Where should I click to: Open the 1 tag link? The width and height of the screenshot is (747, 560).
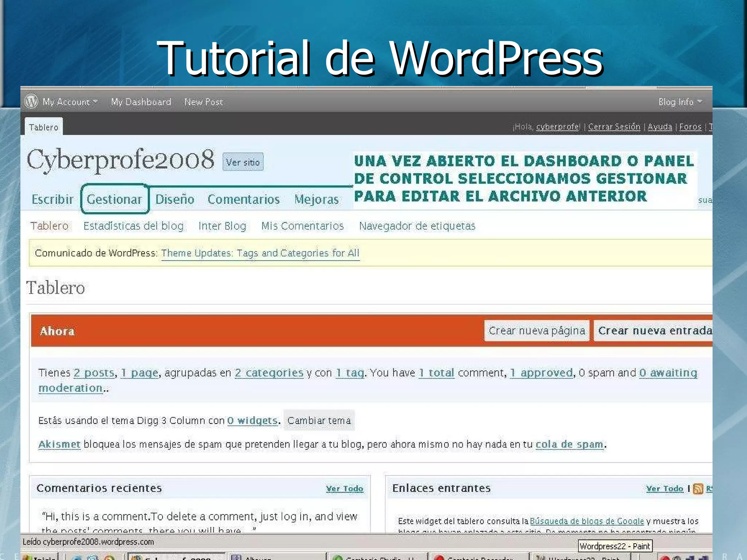click(350, 373)
